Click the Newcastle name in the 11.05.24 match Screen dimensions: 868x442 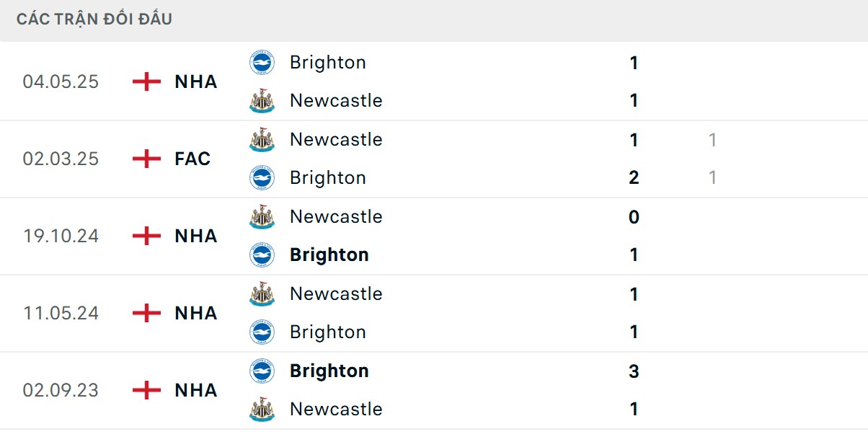(x=335, y=293)
